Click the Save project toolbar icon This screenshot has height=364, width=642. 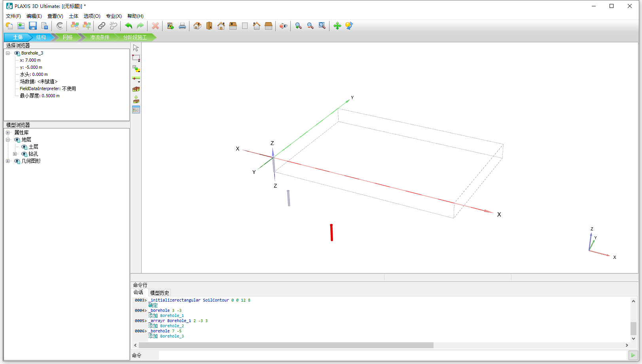pos(33,26)
